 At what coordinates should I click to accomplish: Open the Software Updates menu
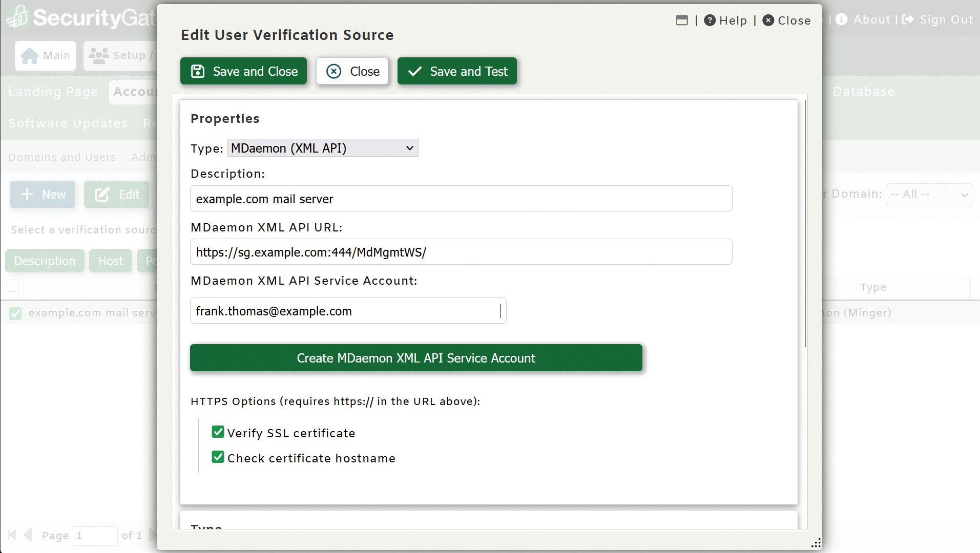[x=67, y=123]
